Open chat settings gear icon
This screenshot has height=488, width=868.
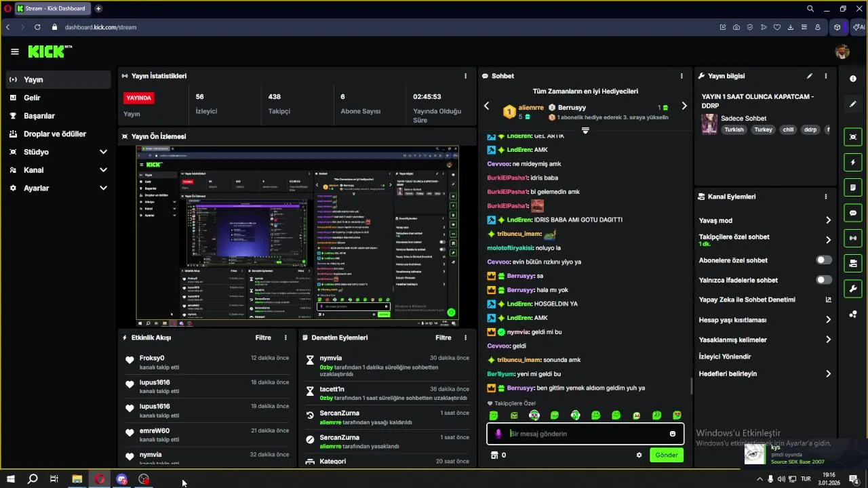point(639,455)
